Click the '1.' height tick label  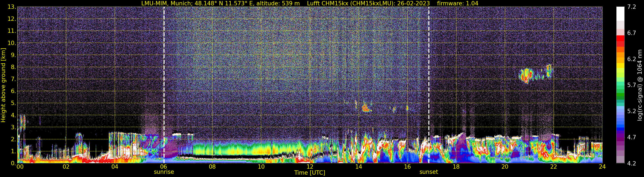pos(13,151)
